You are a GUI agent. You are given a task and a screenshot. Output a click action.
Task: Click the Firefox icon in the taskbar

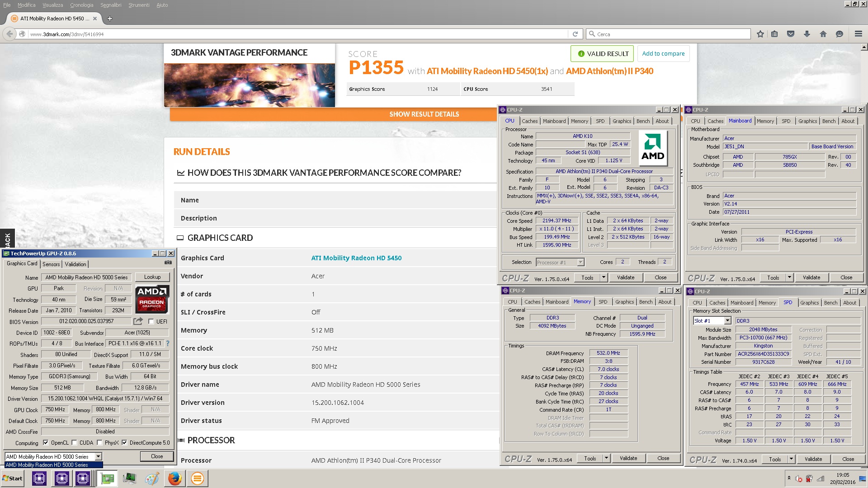click(x=175, y=479)
